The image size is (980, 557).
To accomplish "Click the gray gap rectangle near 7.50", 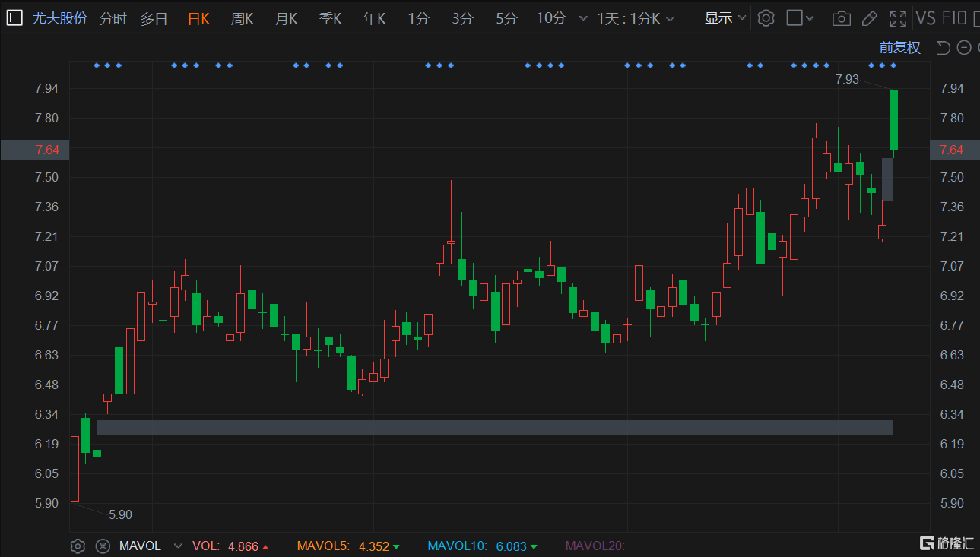I will [x=887, y=179].
